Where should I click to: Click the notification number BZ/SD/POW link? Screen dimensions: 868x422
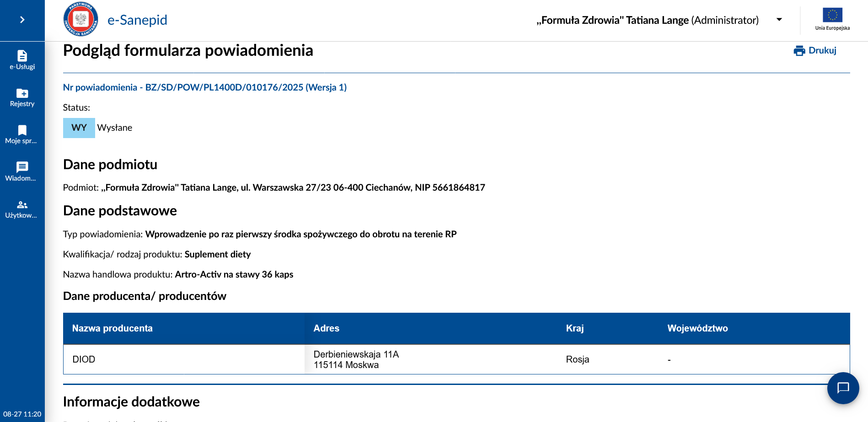click(204, 87)
